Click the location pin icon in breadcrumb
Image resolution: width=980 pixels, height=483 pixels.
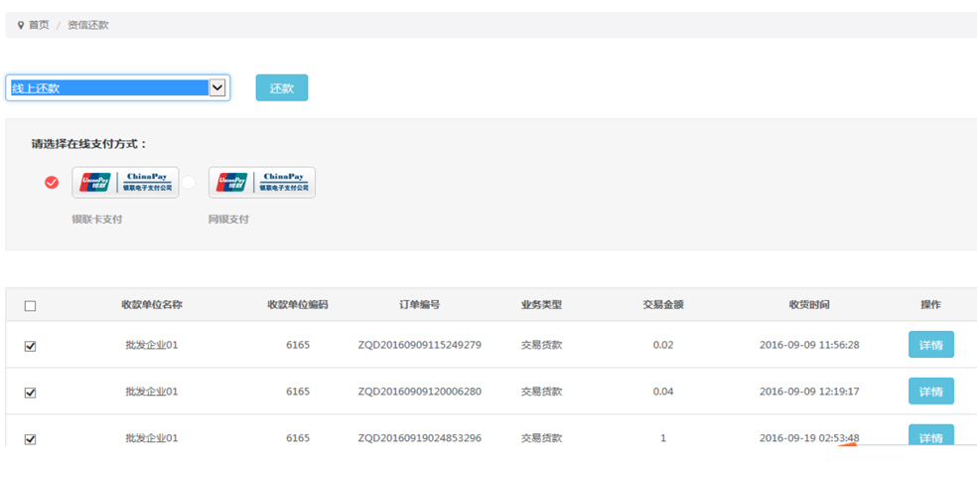(20, 25)
